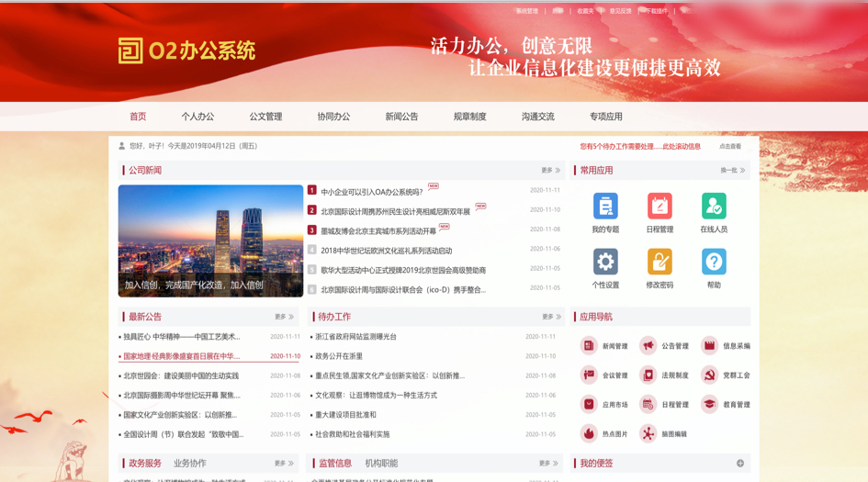This screenshot has height=482, width=868.
Task: Open the 日程管理 calendar icon in 常用应用
Action: [659, 207]
